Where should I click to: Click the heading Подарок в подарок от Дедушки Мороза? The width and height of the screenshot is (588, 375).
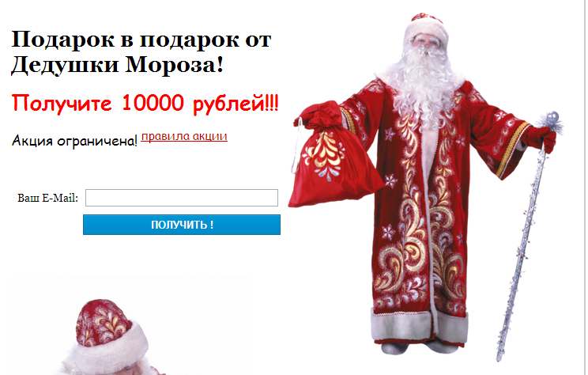[x=141, y=52]
